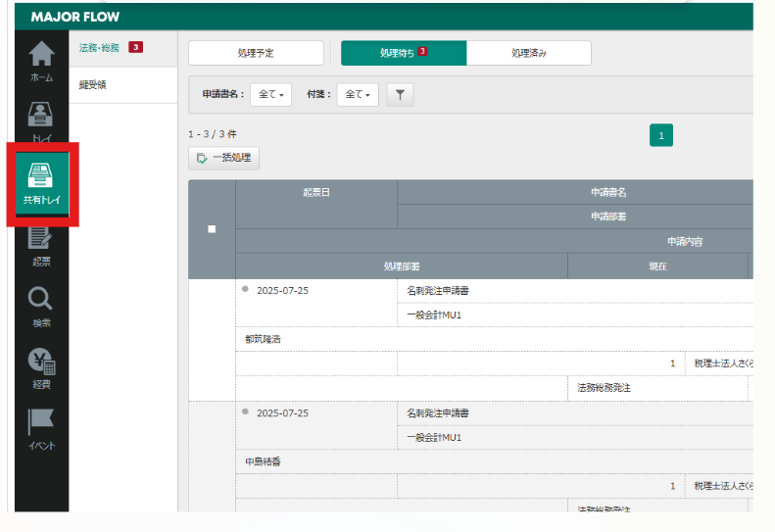Open the 経費 (Expenses) sidebar icon
This screenshot has height=532, width=775.
coord(41,367)
